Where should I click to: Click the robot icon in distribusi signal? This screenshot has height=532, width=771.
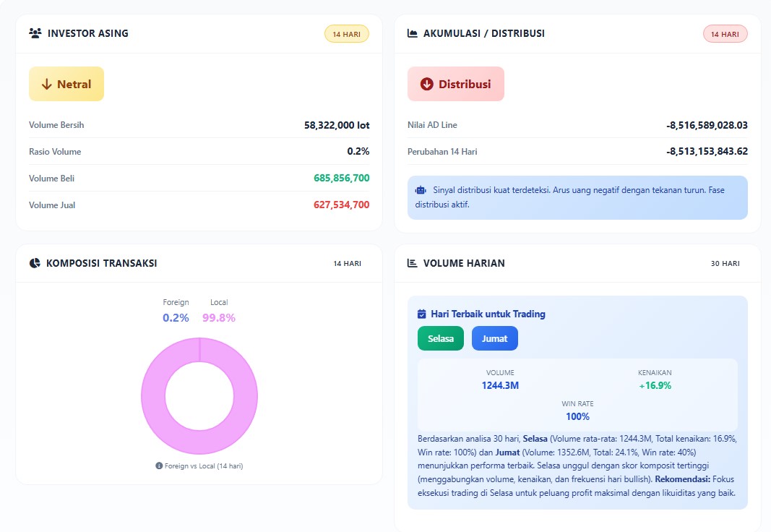tap(421, 190)
